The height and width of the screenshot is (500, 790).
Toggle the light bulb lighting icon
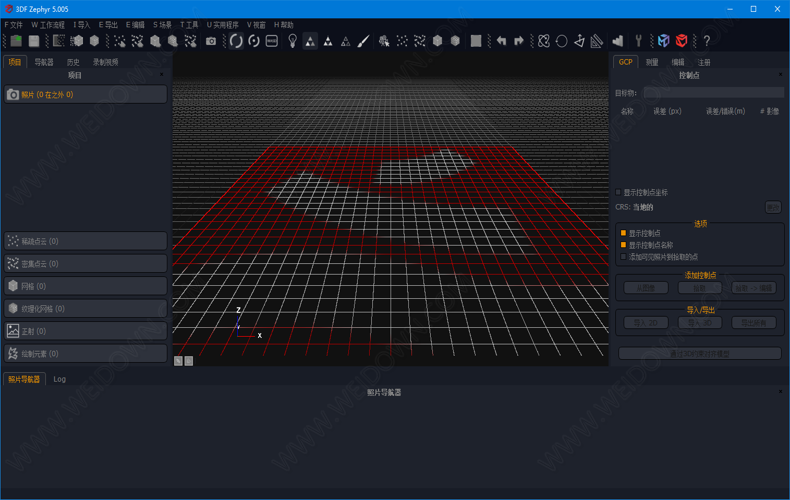(x=292, y=41)
